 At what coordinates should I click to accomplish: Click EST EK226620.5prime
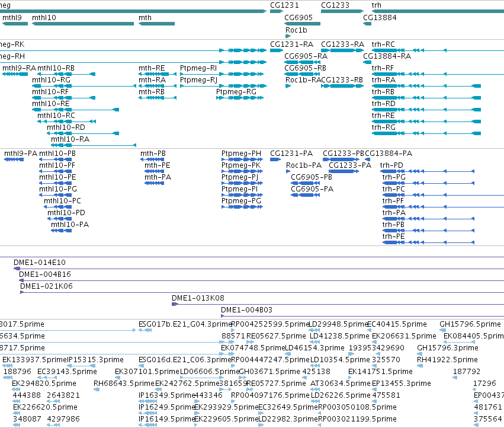pyautogui.click(x=45, y=407)
